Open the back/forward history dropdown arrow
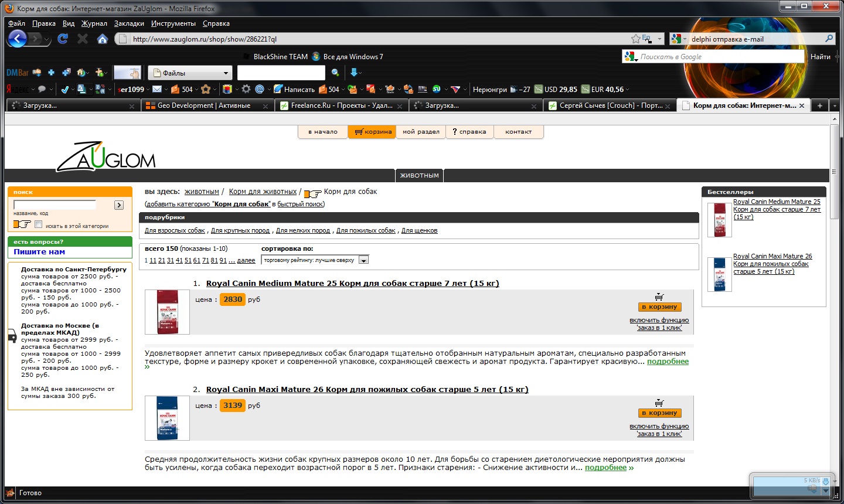The height and width of the screenshot is (504, 844). pos(47,39)
